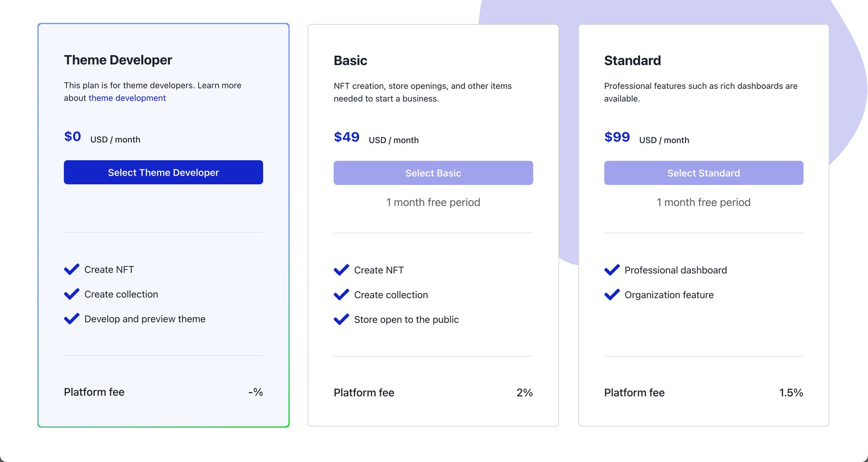
Task: Click the $99 price on Standard plan
Action: (x=617, y=137)
